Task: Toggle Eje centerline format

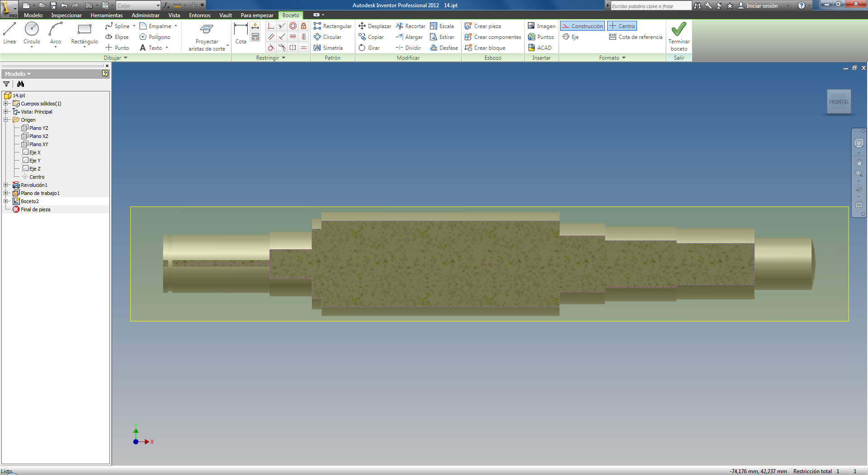Action: click(x=571, y=37)
